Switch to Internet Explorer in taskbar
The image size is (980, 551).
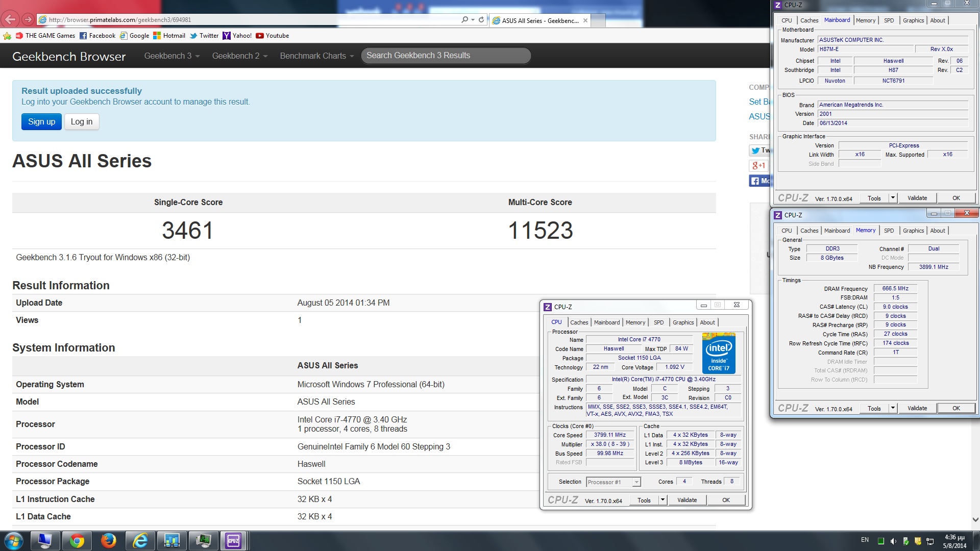click(x=140, y=541)
